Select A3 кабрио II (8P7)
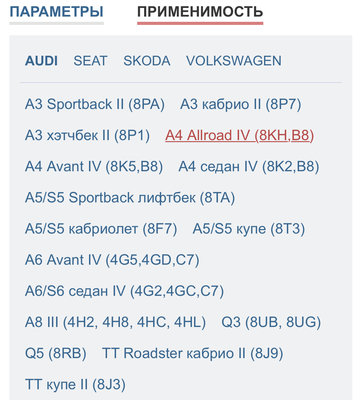The width and height of the screenshot is (360, 400). pyautogui.click(x=241, y=104)
